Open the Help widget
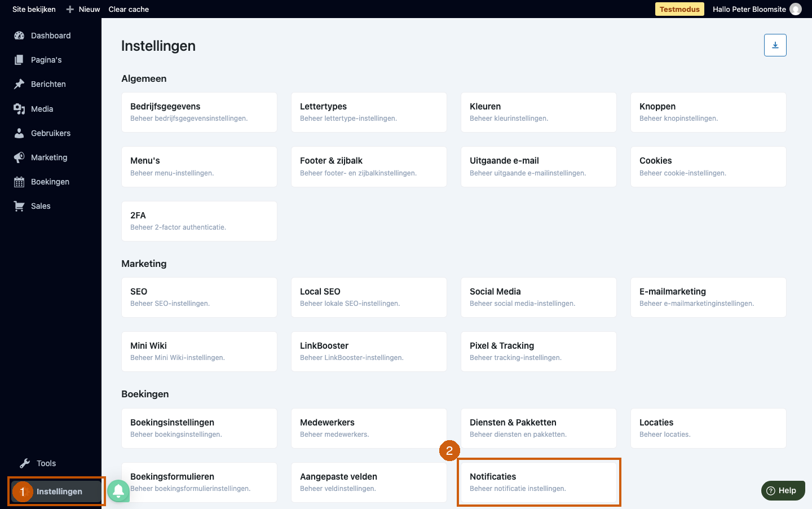This screenshot has height=509, width=812. [783, 490]
